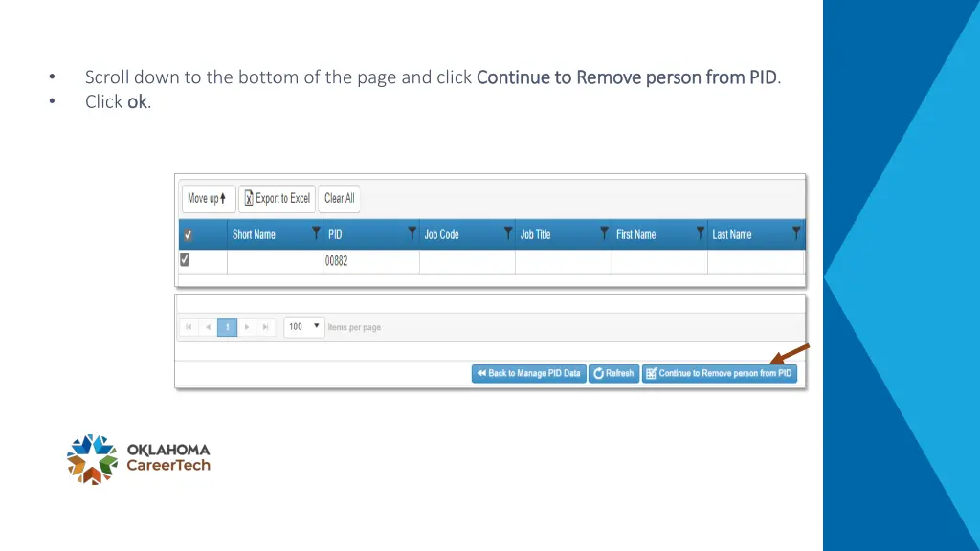Go to the first page arrow
Viewport: 980px width, 551px height.
tap(189, 327)
